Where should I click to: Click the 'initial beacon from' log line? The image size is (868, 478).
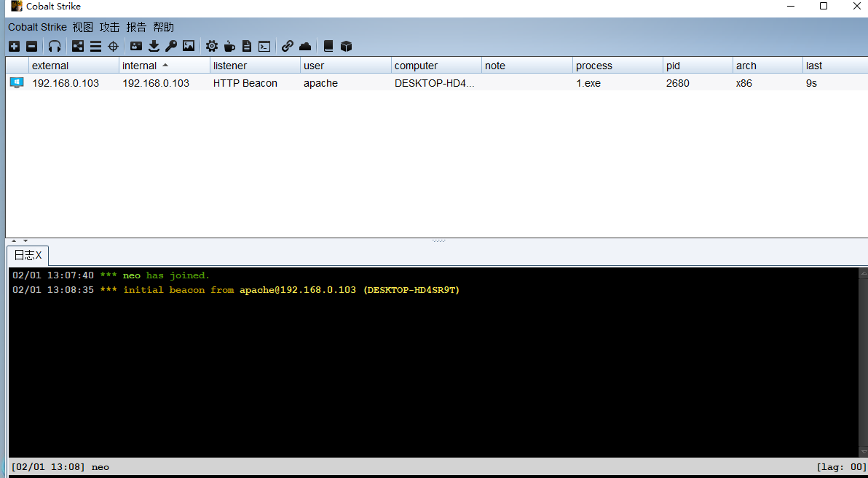[236, 290]
